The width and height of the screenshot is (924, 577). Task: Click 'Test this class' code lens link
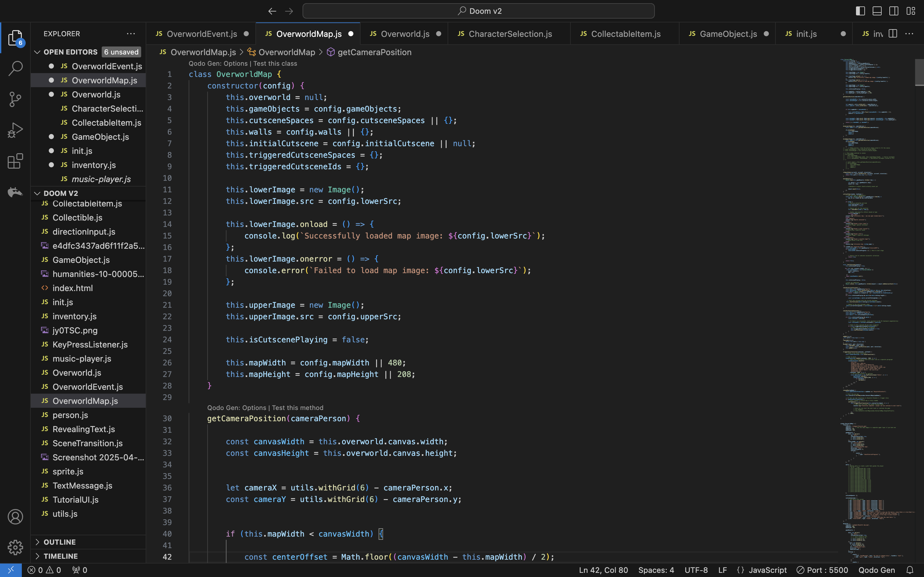tap(275, 63)
